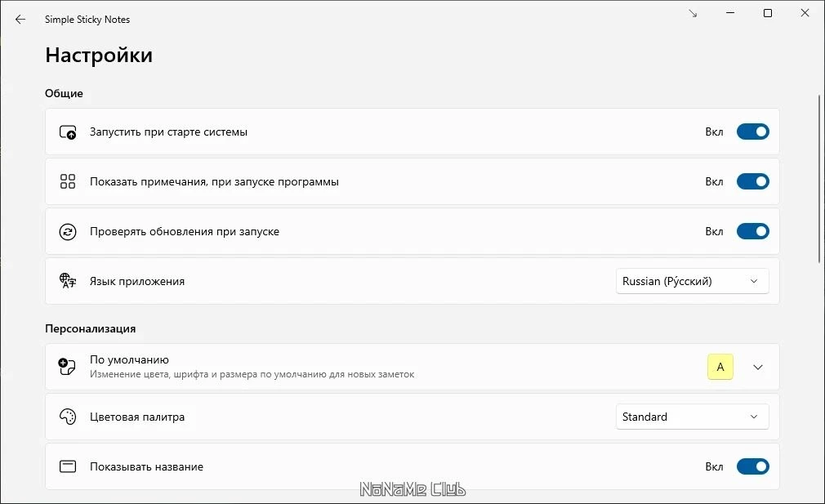The height and width of the screenshot is (504, 825).
Task: Minimize the Simple Sticky Notes window
Action: 730,13
